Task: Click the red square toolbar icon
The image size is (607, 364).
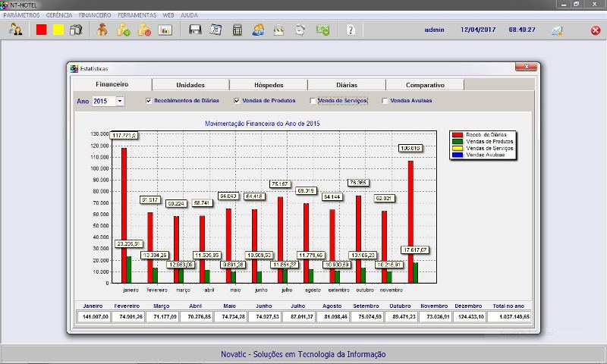Action: click(42, 30)
